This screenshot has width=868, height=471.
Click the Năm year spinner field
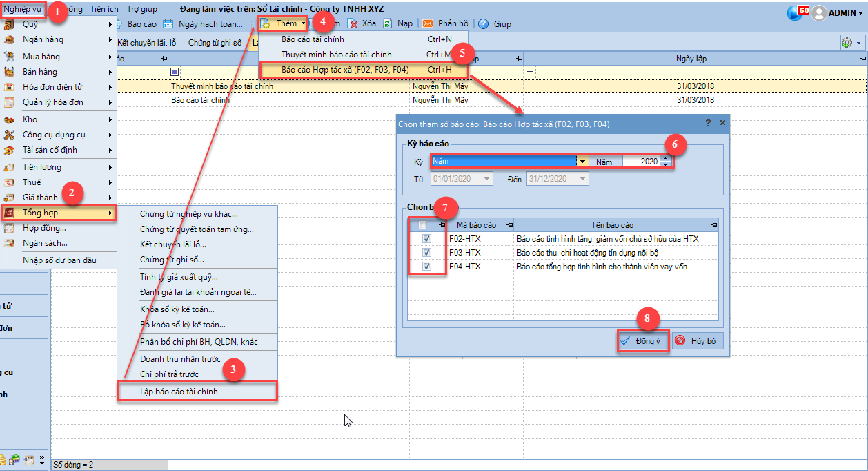(x=640, y=162)
